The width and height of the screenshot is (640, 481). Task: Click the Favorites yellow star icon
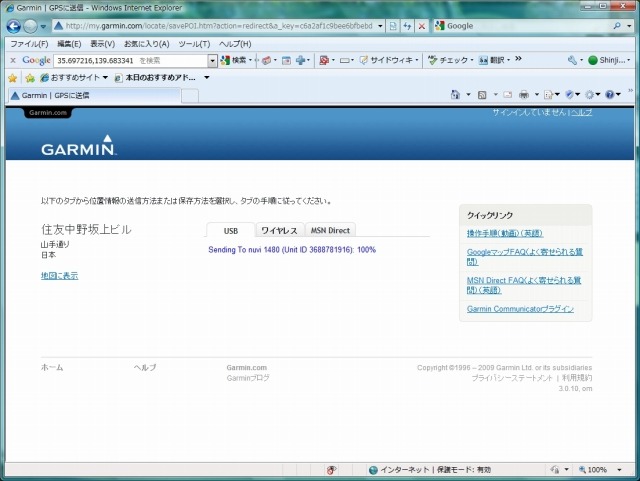click(x=13, y=78)
